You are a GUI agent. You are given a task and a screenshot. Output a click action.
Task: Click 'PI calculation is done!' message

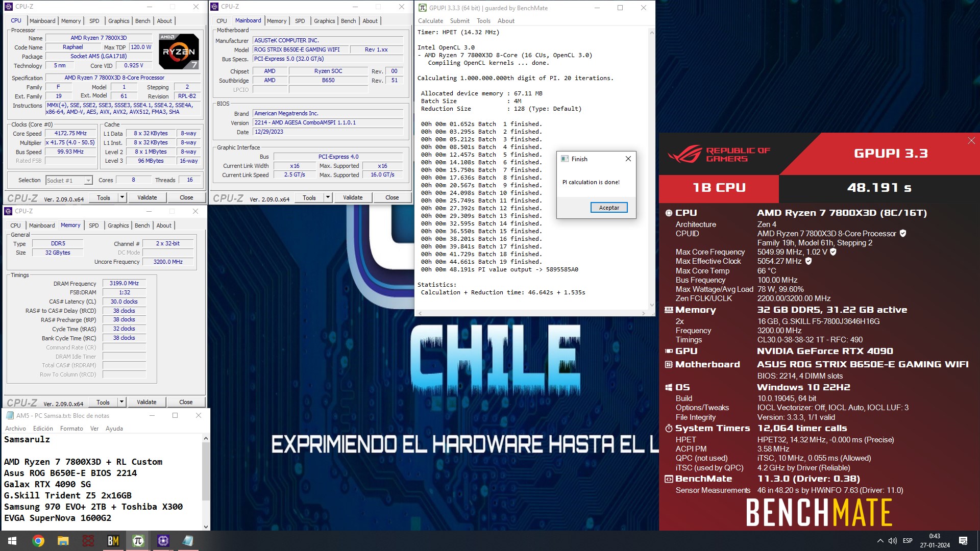coord(591,182)
